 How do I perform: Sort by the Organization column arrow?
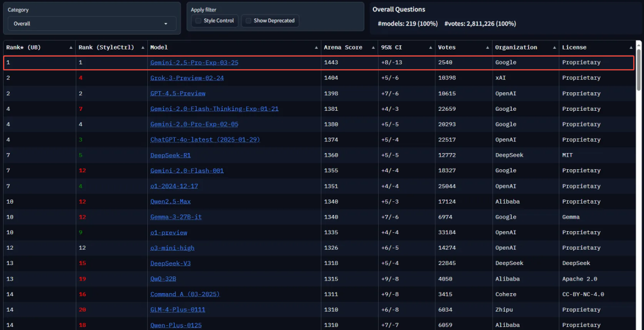[554, 48]
